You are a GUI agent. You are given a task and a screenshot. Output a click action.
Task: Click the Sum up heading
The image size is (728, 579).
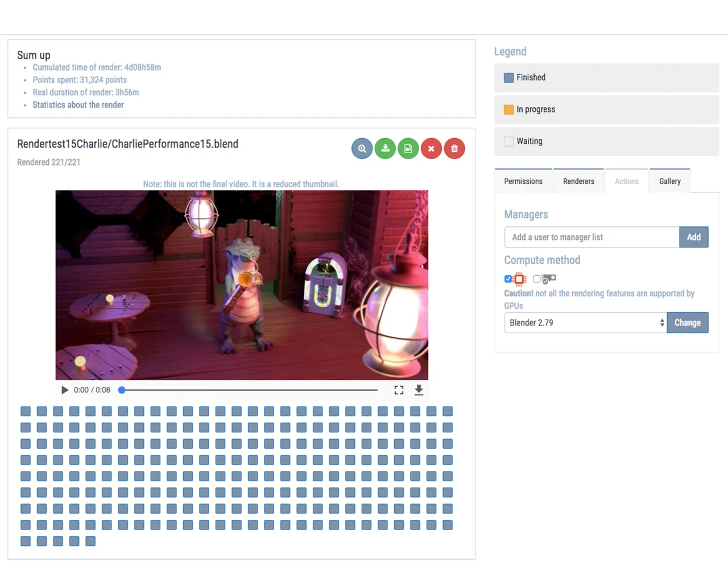pyautogui.click(x=34, y=55)
